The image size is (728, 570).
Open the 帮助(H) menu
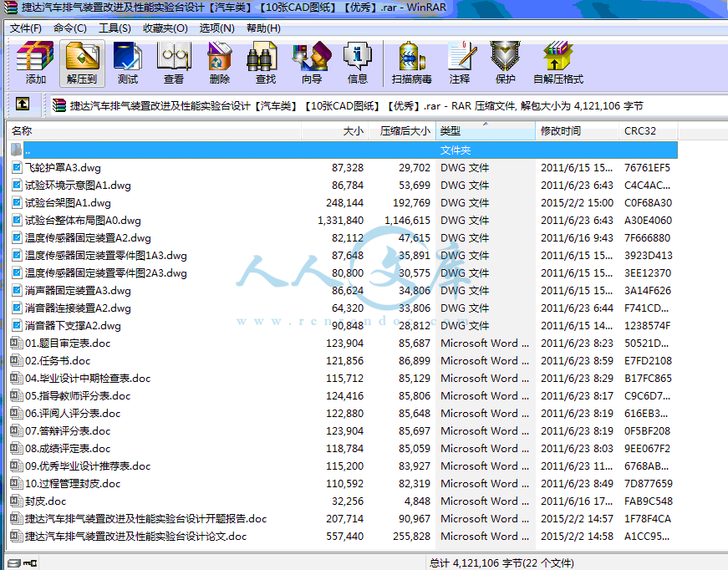tap(263, 28)
